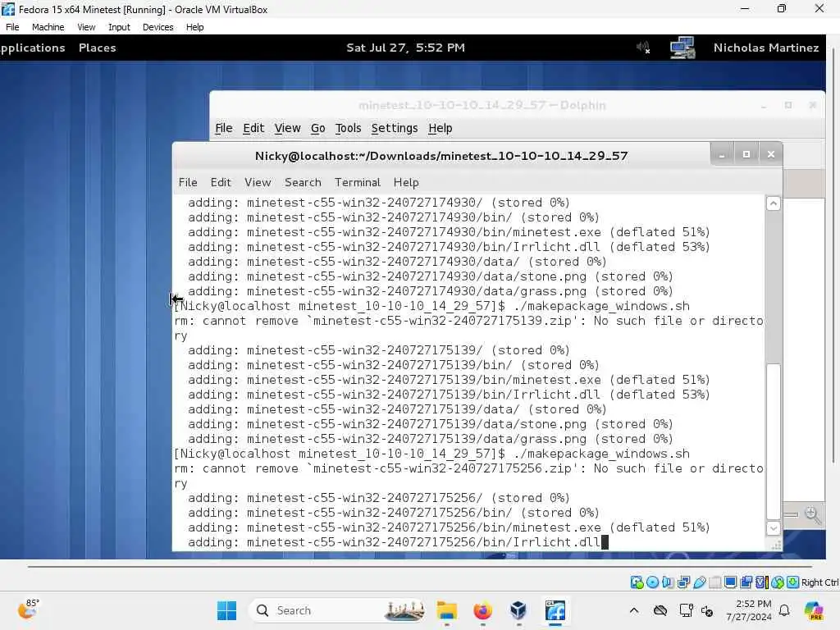
Task: Click the display monitor indicator in VirtualBox status bar
Action: (730, 582)
